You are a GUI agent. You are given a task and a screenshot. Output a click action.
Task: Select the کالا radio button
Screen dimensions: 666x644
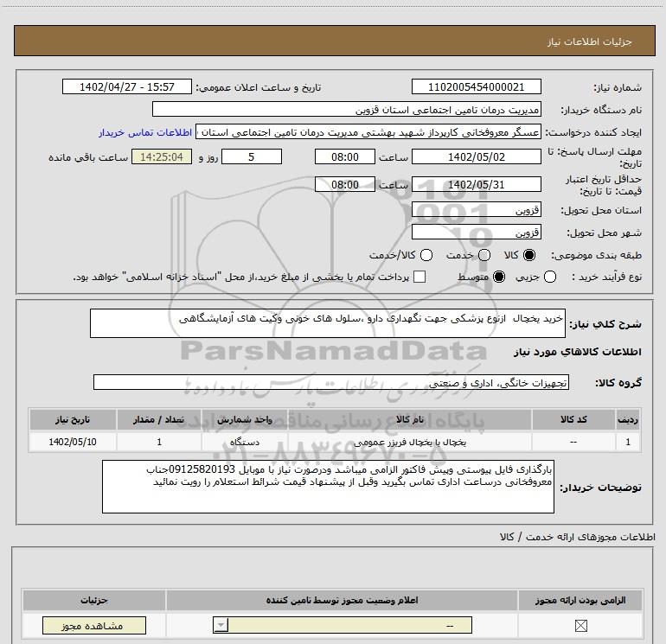529,255
